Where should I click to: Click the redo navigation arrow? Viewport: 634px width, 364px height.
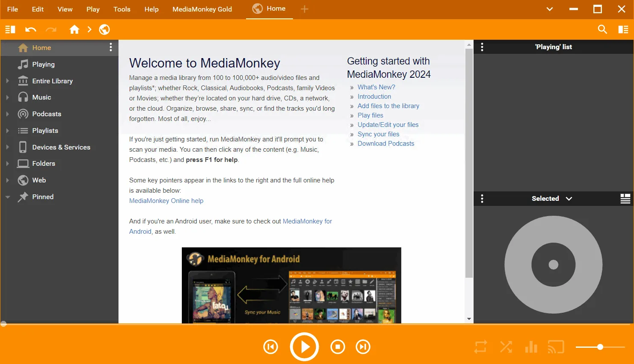(51, 29)
